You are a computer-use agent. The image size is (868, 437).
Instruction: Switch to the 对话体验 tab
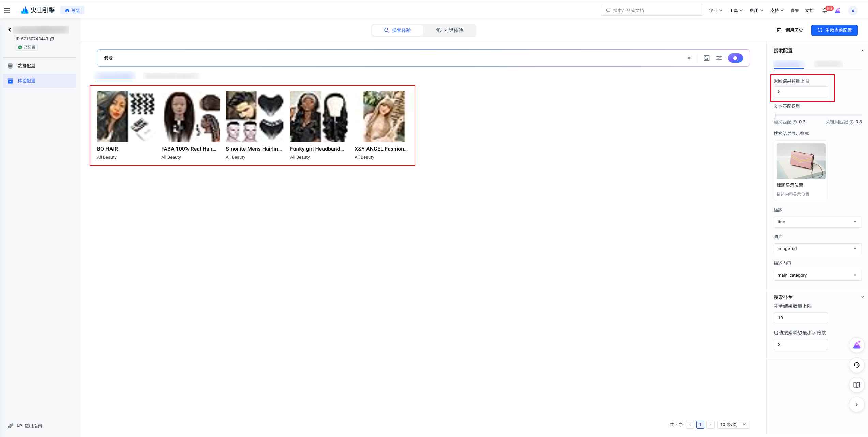click(x=450, y=30)
